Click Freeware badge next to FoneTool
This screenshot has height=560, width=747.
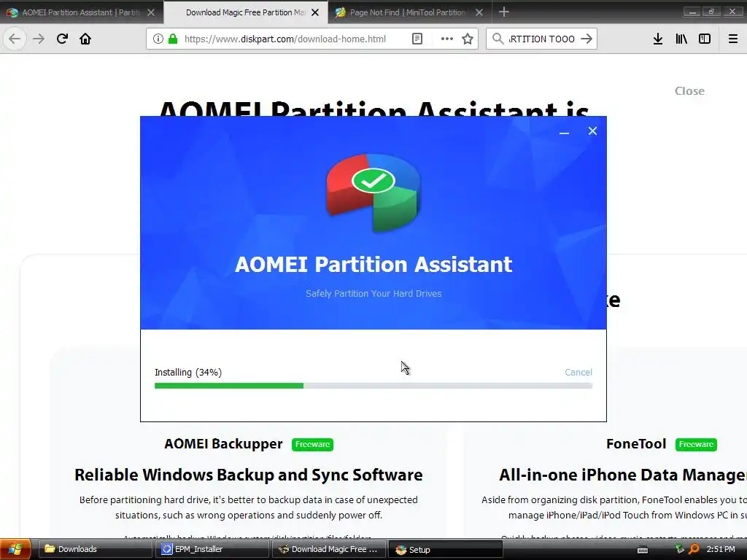pos(696,444)
